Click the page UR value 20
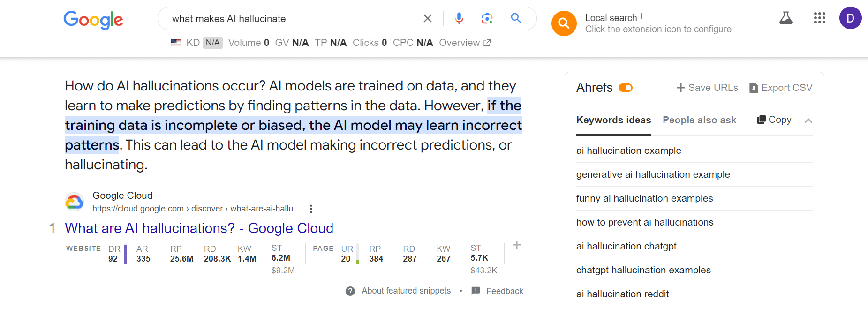The width and height of the screenshot is (868, 309). point(346,259)
